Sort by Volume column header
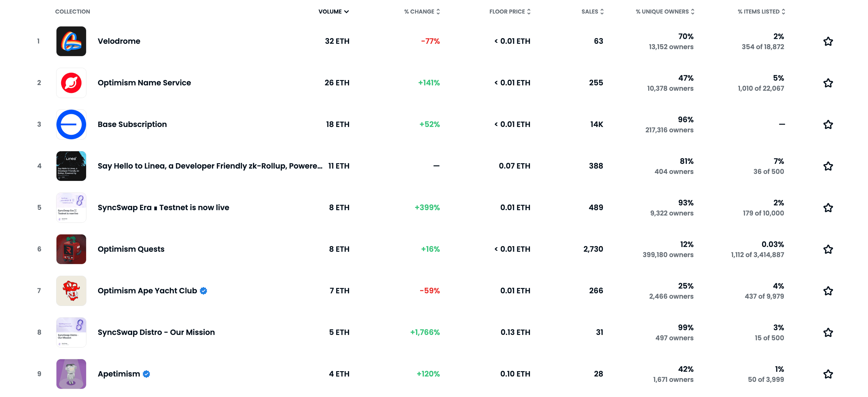The width and height of the screenshot is (868, 397). 334,11
